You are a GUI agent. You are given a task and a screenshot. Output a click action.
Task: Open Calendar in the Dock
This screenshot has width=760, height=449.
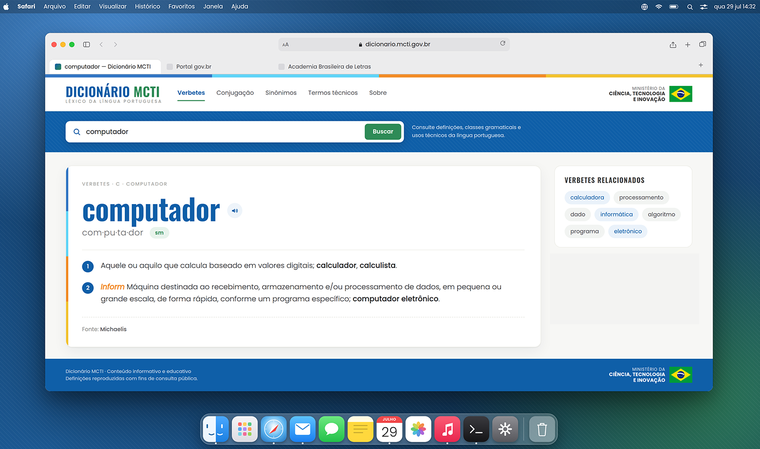(389, 429)
